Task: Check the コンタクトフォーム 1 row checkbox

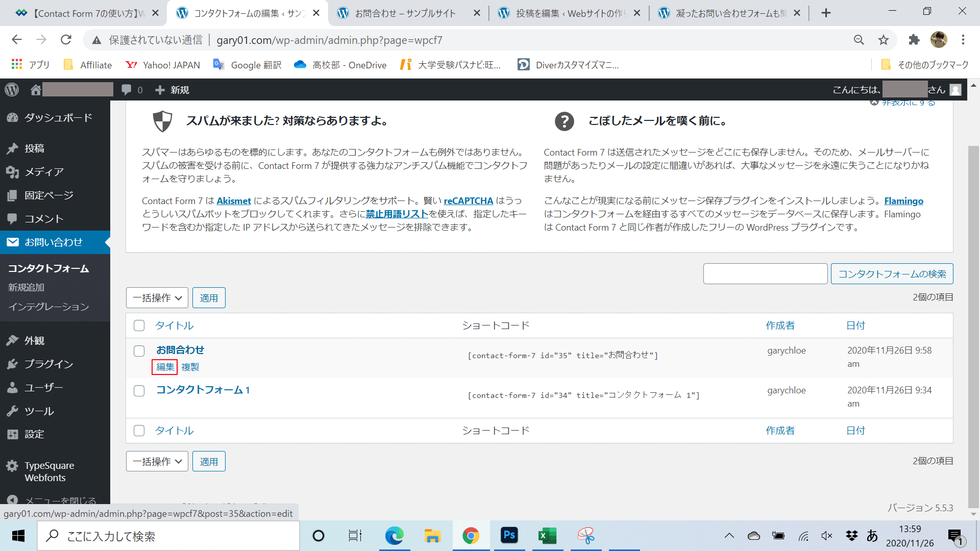Action: 139,390
